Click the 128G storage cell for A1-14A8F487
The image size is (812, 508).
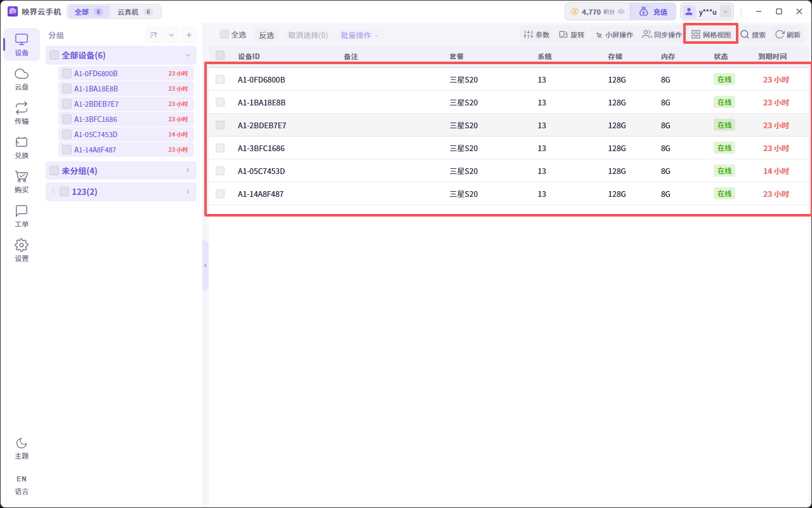click(617, 194)
